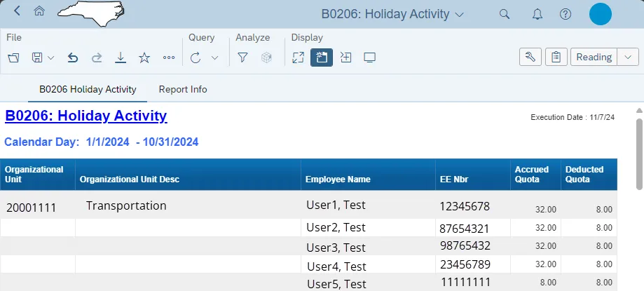Toggle the presentation screen display icon

click(x=370, y=57)
